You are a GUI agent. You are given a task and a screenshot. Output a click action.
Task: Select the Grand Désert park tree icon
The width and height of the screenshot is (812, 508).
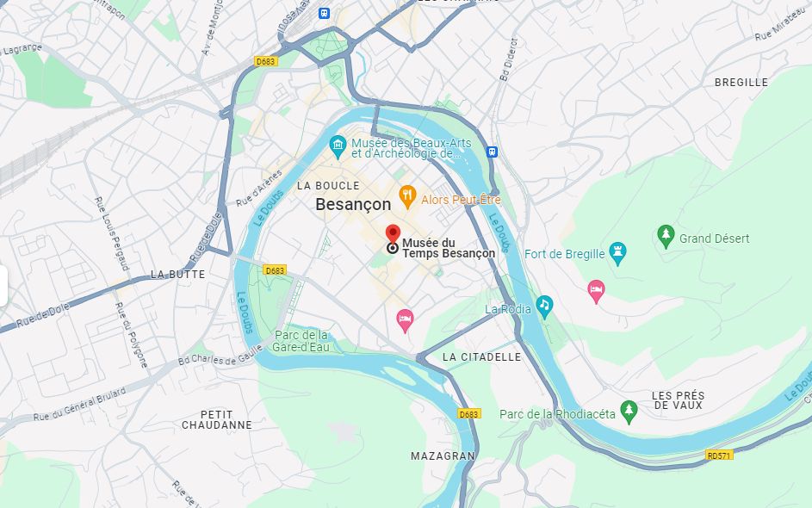666,237
